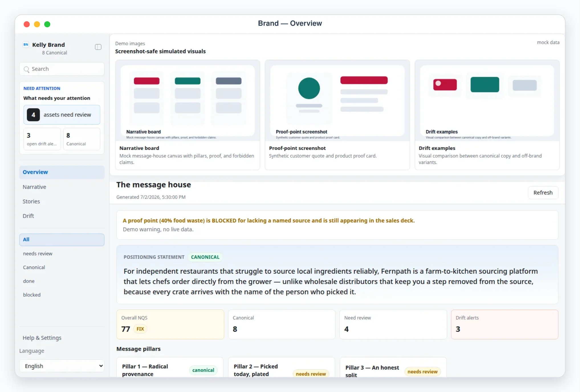Open the Drift alerts stat card
This screenshot has height=392, width=580.
[504, 325]
